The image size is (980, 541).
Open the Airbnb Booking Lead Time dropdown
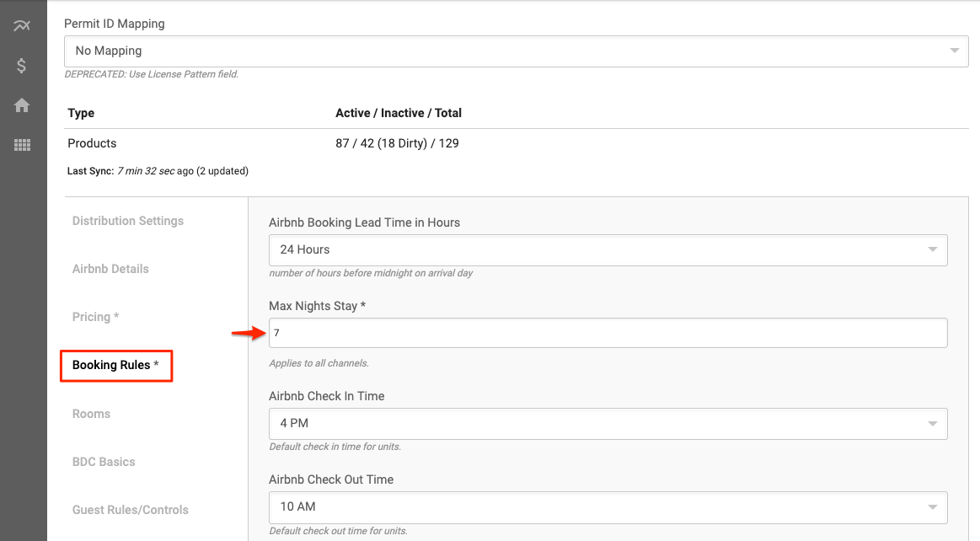tap(608, 250)
